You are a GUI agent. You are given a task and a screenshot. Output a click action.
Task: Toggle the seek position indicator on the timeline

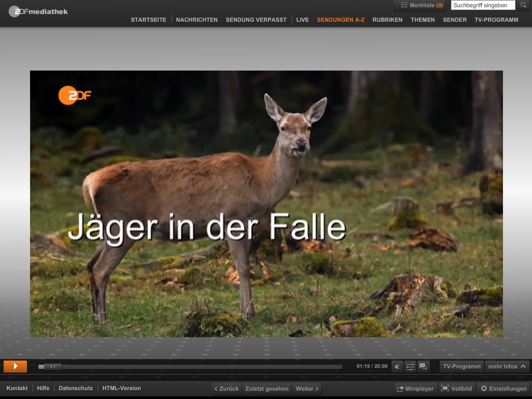52,366
